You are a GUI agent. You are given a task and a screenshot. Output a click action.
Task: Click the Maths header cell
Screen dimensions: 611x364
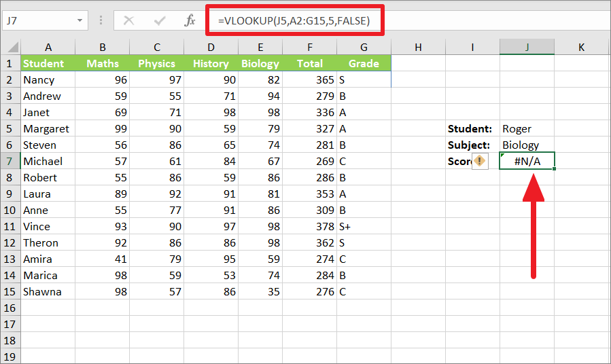[x=103, y=63]
